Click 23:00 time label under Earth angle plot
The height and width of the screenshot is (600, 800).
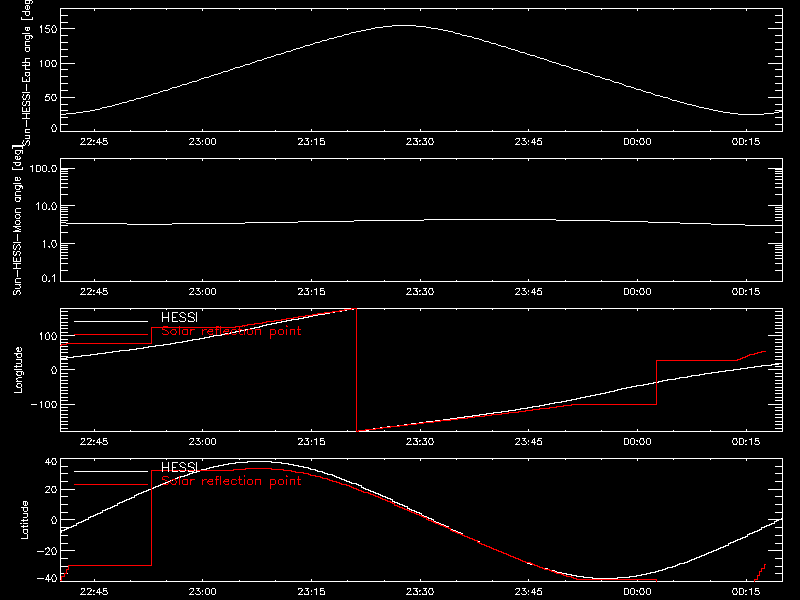(203, 142)
